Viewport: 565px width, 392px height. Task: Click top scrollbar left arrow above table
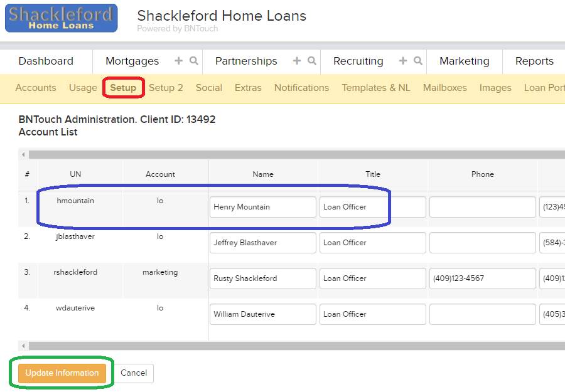[23, 154]
